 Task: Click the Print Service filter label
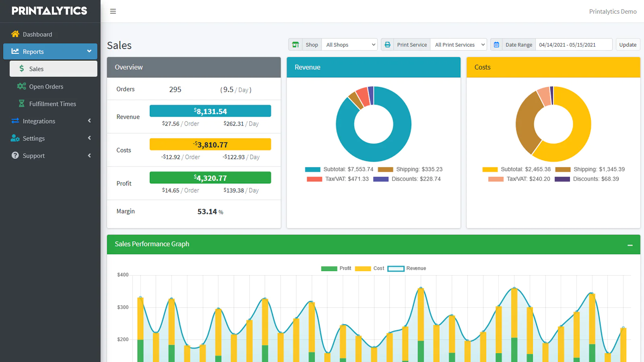click(x=412, y=45)
